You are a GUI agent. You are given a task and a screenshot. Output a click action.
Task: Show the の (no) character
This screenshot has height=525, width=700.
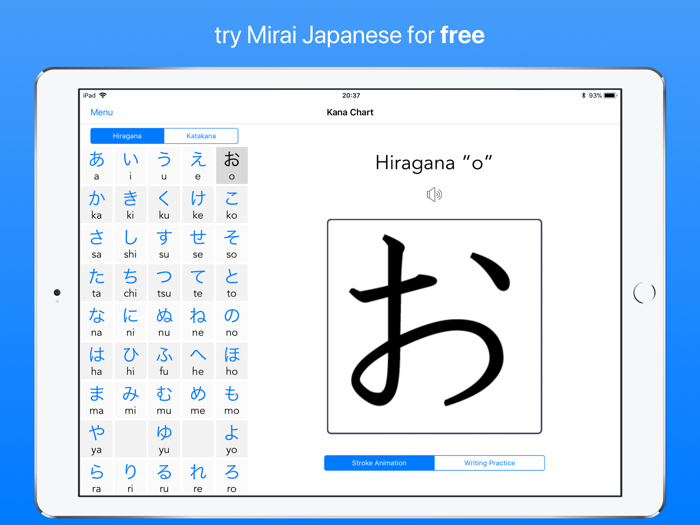click(232, 322)
